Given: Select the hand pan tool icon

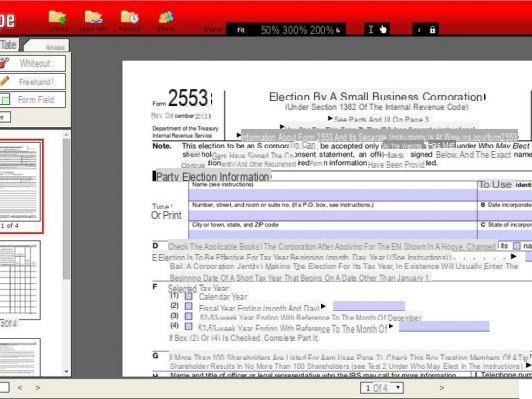Looking at the screenshot, I should pyautogui.click(x=383, y=30).
